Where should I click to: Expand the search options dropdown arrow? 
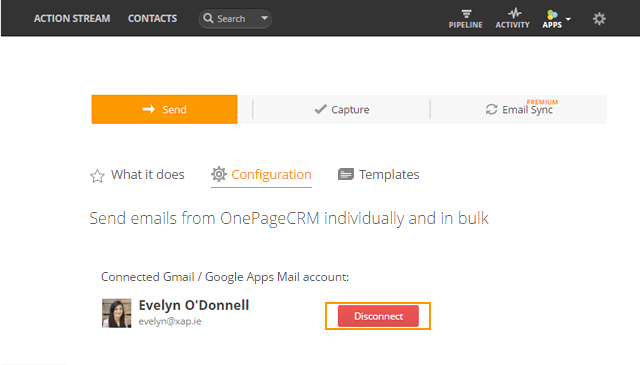[264, 18]
